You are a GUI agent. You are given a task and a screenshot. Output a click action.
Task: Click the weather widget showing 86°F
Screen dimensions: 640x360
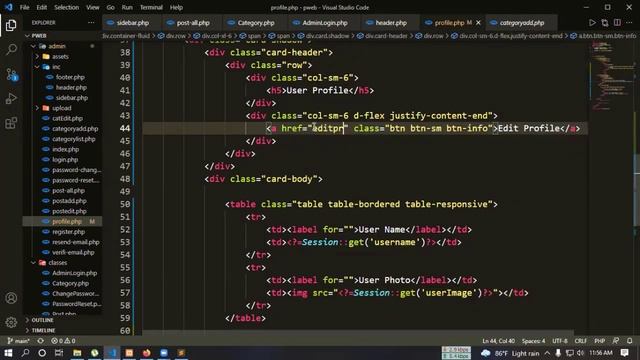pos(510,353)
